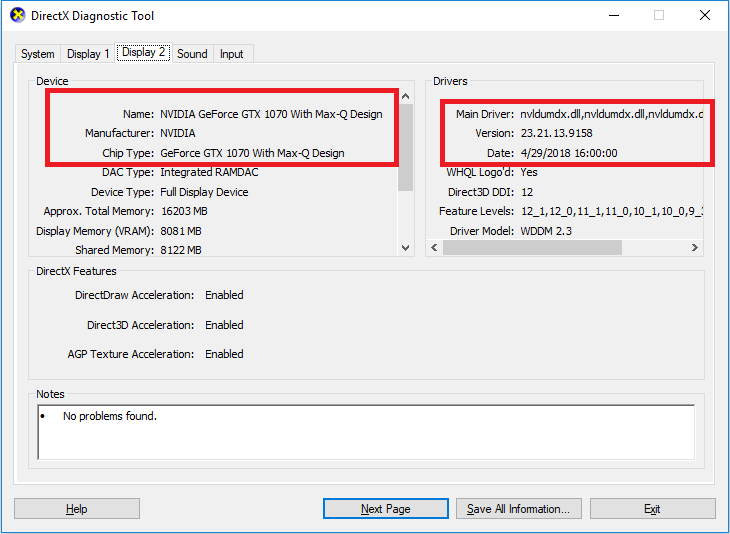Go to the Sound tab
Image resolution: width=730 pixels, height=534 pixels.
[x=192, y=54]
